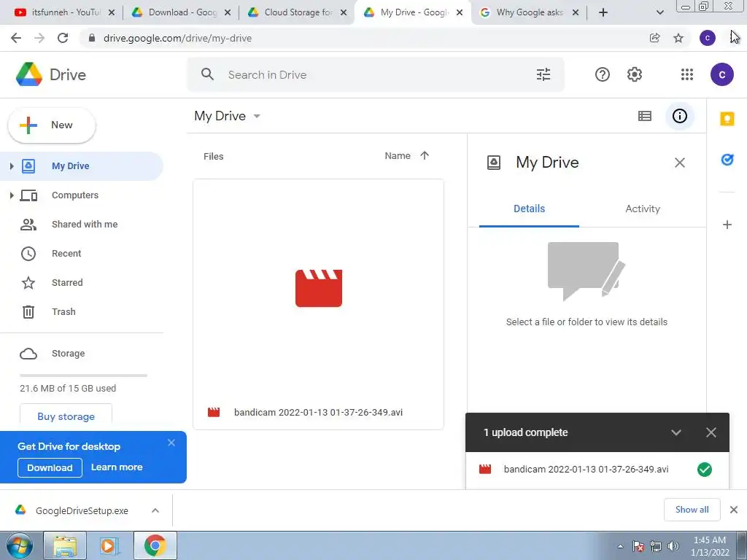
Task: Switch to the Details tab
Action: (529, 209)
